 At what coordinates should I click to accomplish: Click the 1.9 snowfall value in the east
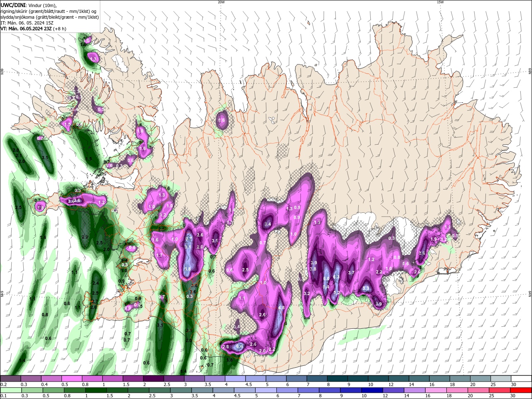tap(433, 239)
